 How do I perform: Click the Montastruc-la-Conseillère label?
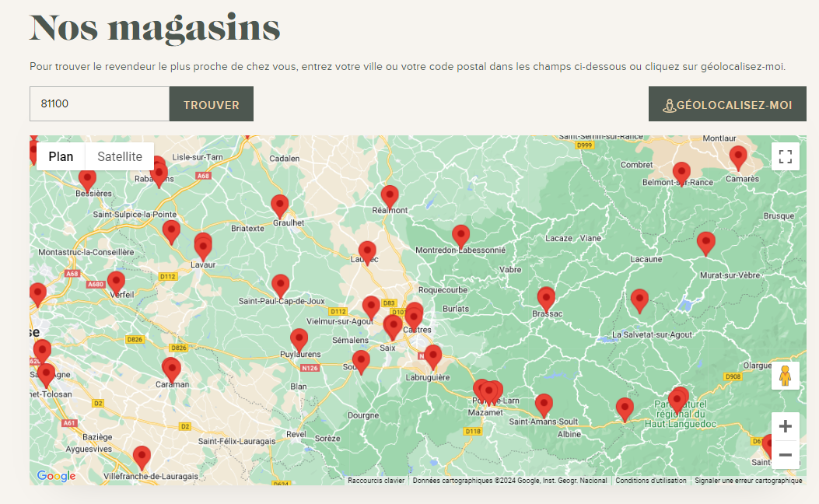(86, 252)
